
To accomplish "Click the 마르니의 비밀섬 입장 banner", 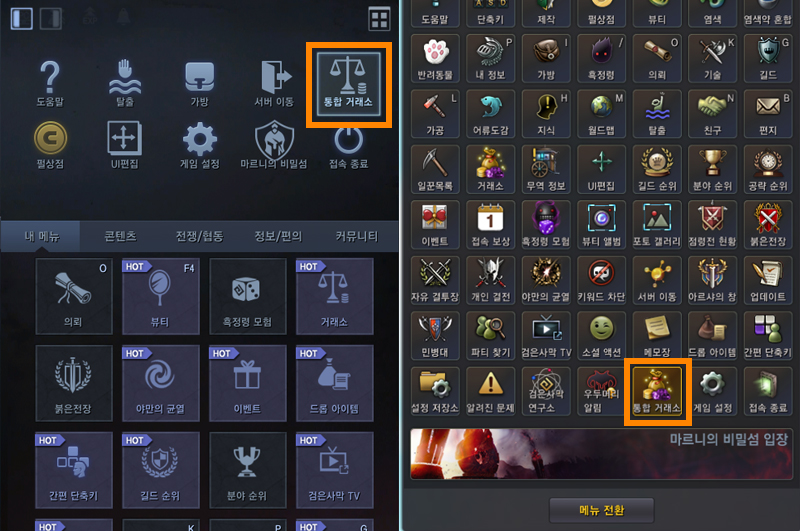I will (x=602, y=454).
